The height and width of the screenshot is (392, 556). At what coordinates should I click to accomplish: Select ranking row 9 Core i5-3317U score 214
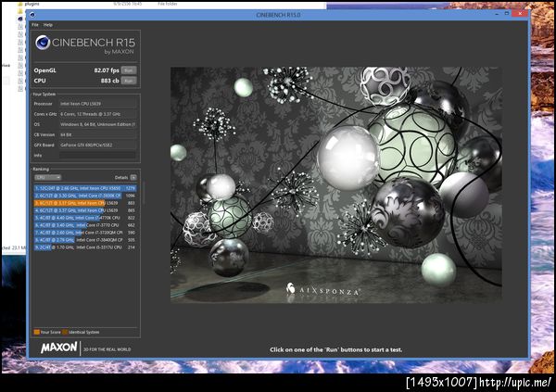click(85, 247)
